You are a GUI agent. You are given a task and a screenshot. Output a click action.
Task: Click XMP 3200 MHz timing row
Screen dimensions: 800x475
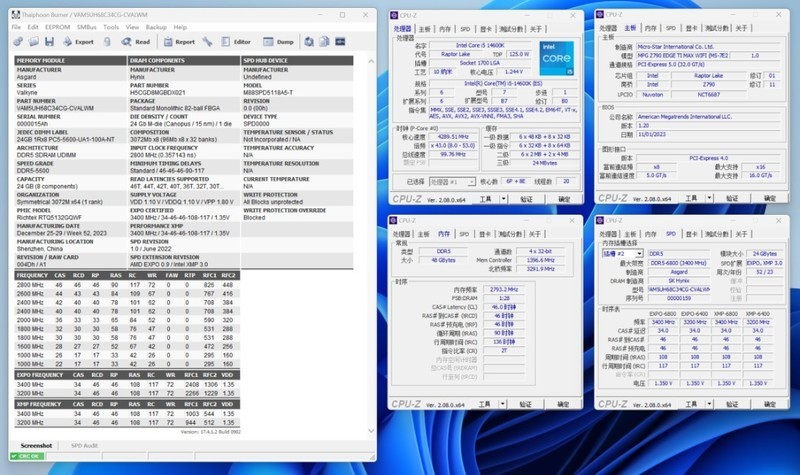[127, 422]
